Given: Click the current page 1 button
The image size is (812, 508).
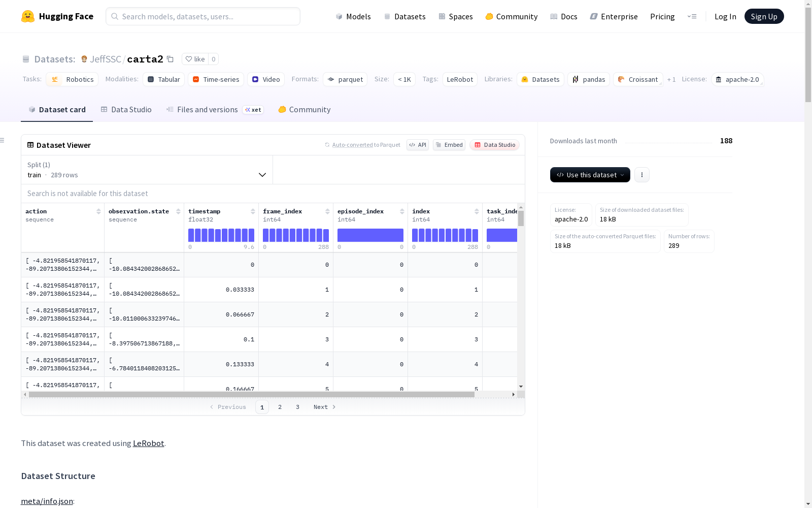Looking at the screenshot, I should coord(262,407).
